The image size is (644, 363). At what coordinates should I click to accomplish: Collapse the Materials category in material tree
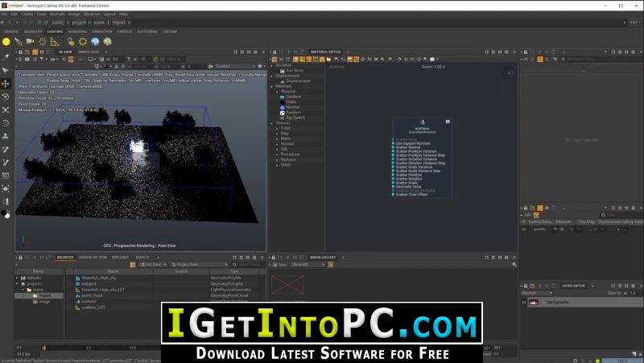coord(272,86)
